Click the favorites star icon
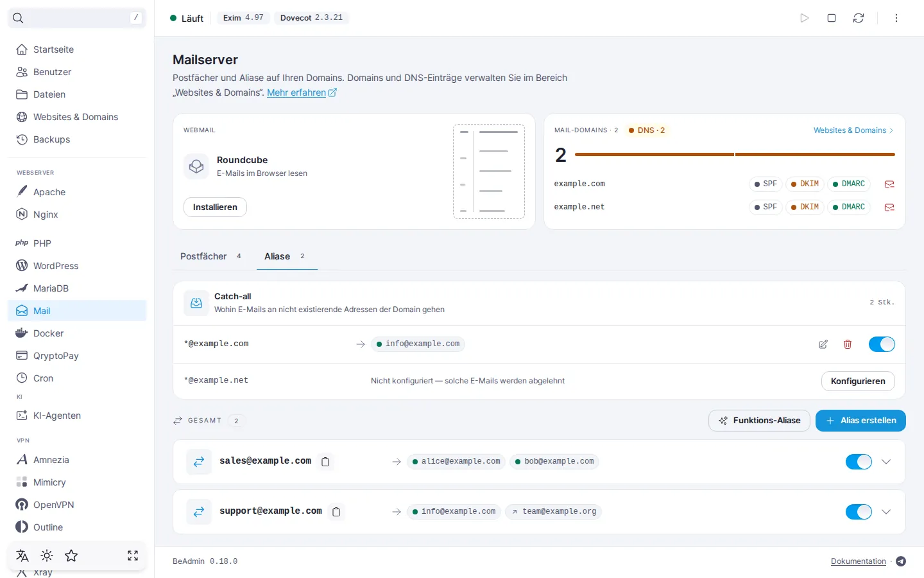Viewport: 924px width, 578px height. pos(71,556)
